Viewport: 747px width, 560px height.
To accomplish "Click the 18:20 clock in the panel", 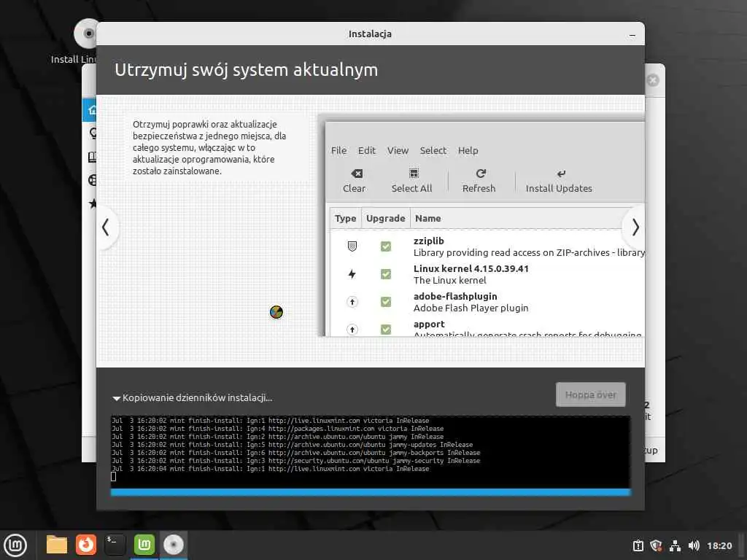I will [x=719, y=545].
